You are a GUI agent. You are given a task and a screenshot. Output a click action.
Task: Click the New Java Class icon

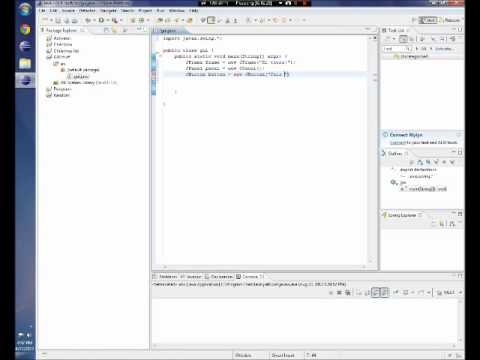coord(141,20)
